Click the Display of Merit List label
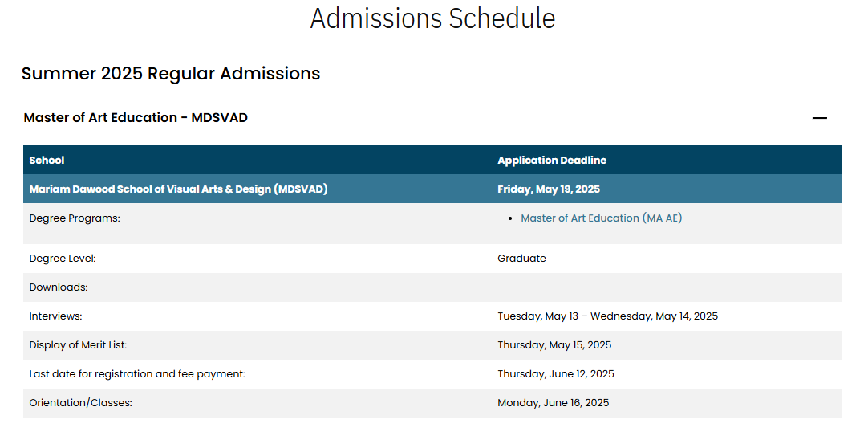The height and width of the screenshot is (440, 868). click(x=78, y=344)
